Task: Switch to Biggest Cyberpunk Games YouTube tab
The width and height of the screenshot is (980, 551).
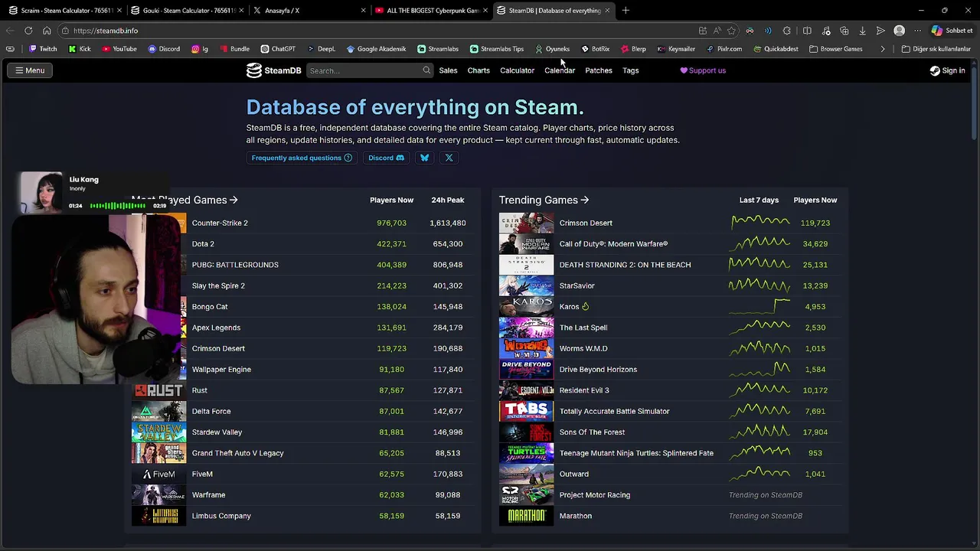Action: click(432, 11)
